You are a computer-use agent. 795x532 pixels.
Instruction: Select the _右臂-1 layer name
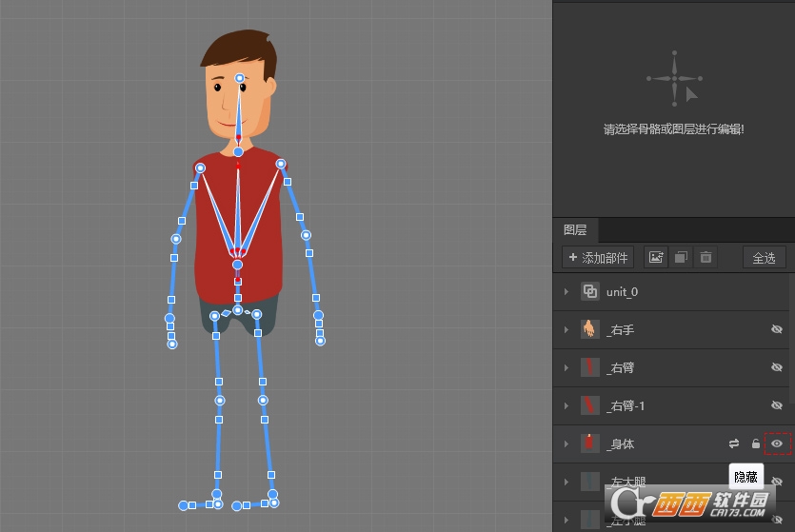click(x=626, y=405)
